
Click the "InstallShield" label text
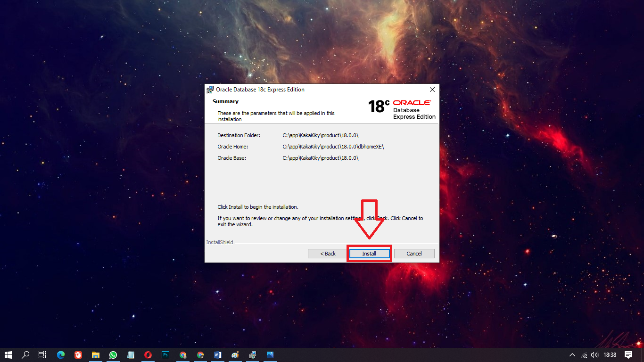220,242
